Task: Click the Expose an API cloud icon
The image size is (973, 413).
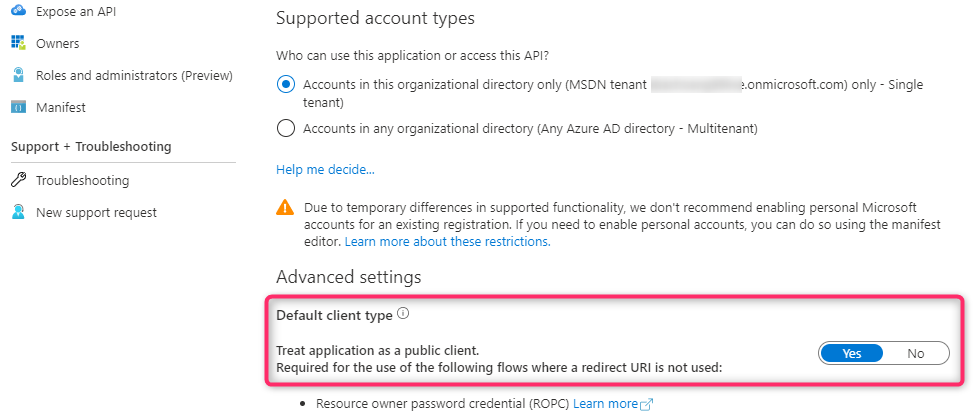Action: pos(19,11)
